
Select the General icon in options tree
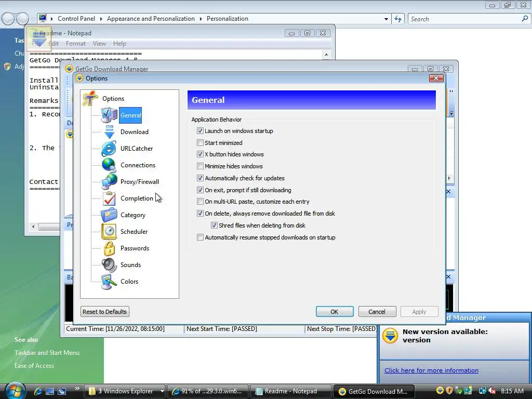click(x=109, y=115)
